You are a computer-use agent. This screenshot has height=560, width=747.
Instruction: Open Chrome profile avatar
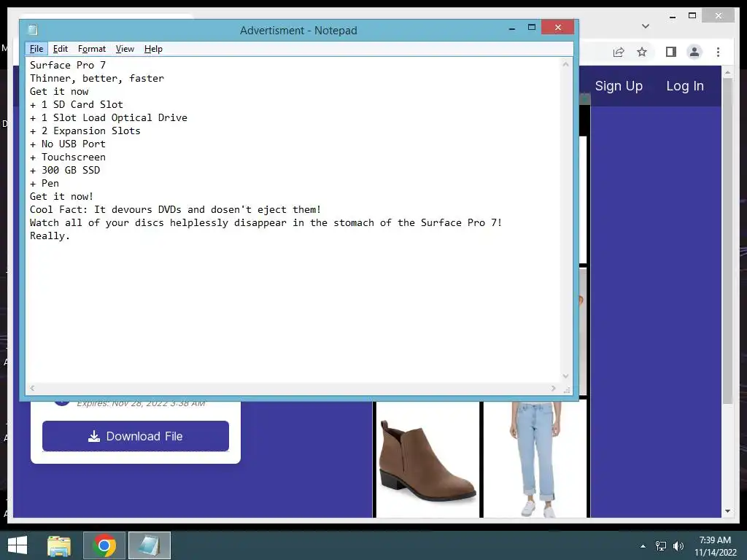point(694,52)
